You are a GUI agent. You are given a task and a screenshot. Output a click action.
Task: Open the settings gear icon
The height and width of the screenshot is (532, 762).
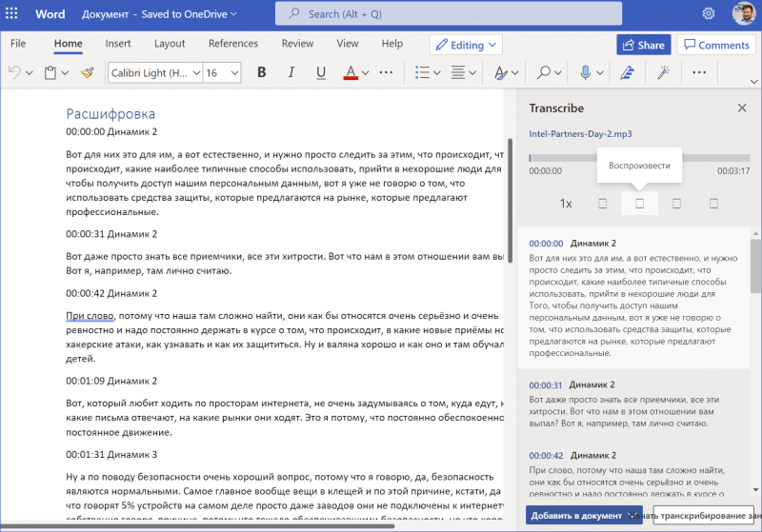709,14
